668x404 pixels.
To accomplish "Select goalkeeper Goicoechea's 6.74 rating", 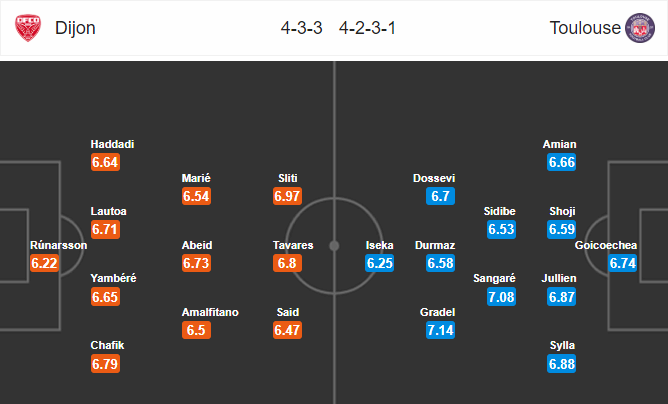I will click(623, 263).
